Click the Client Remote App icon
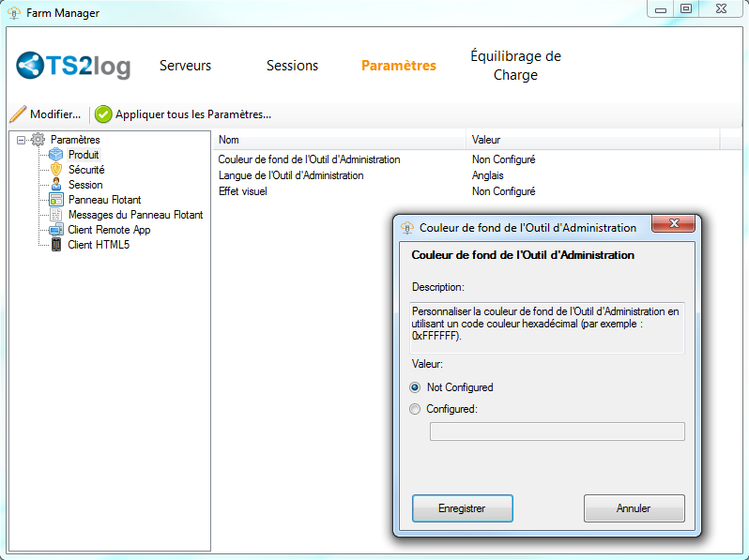The image size is (749, 560). (x=56, y=230)
